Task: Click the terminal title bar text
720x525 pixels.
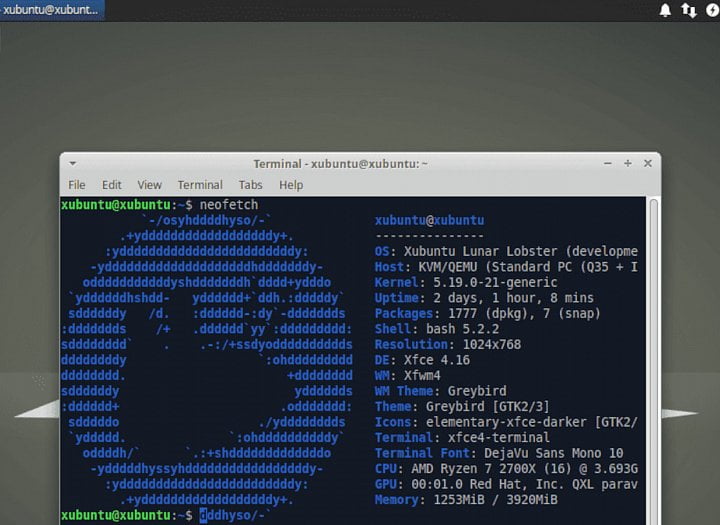Action: [x=340, y=164]
